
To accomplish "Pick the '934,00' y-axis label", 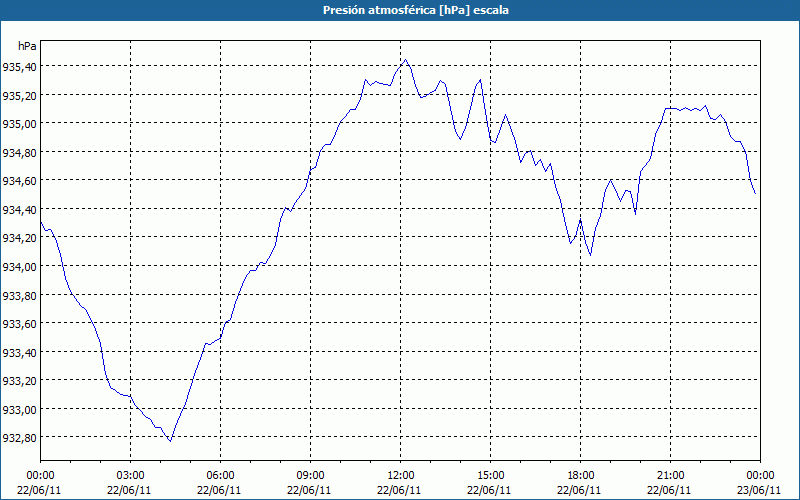I will pos(18,266).
